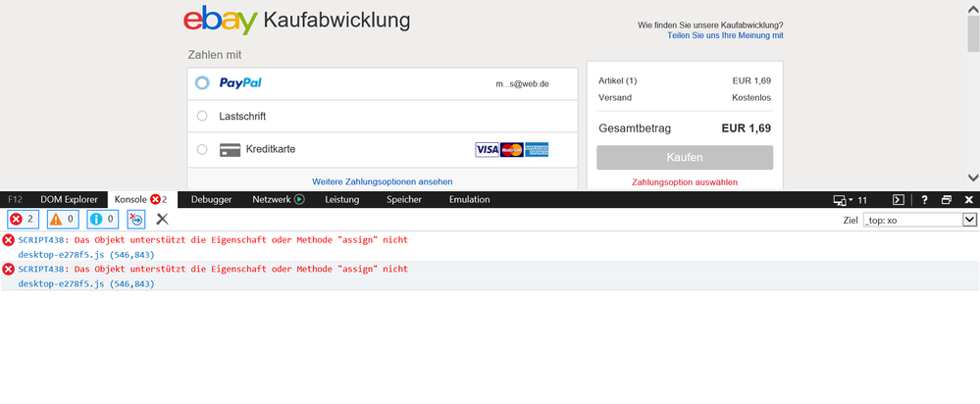Click the console command-line toggle icon
The width and height of the screenshot is (980, 404).
[899, 200]
